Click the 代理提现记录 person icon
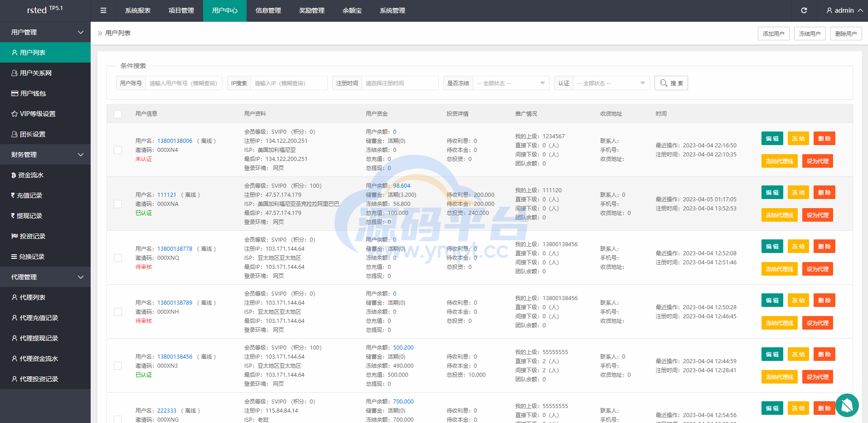The image size is (868, 423). click(15, 338)
